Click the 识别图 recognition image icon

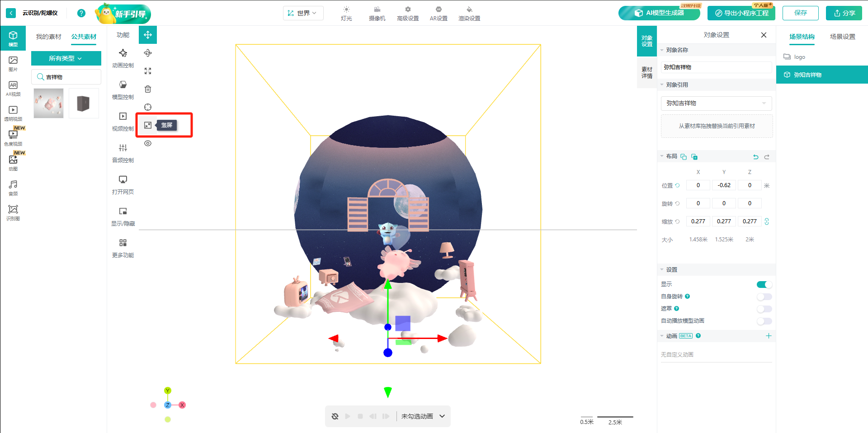[x=13, y=212]
